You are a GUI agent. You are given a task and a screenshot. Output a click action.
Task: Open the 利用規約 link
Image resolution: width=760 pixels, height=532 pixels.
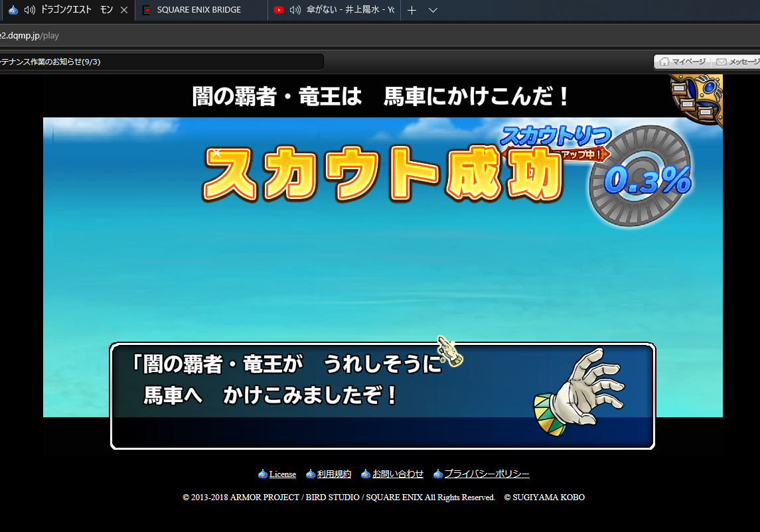click(334, 474)
